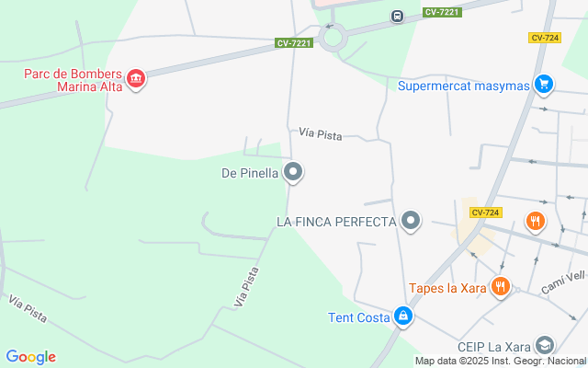
Task: Select the CEIP La Xara school pin
Action: point(544,346)
